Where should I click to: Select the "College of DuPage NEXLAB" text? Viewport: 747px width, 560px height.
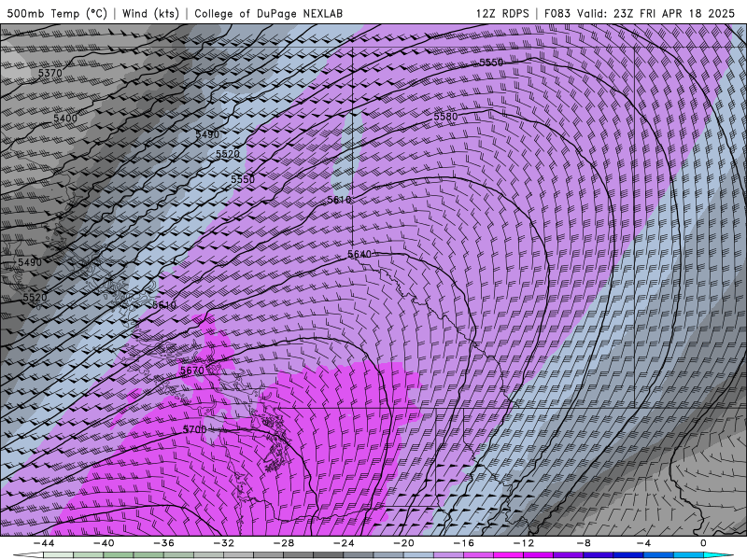[x=268, y=13]
